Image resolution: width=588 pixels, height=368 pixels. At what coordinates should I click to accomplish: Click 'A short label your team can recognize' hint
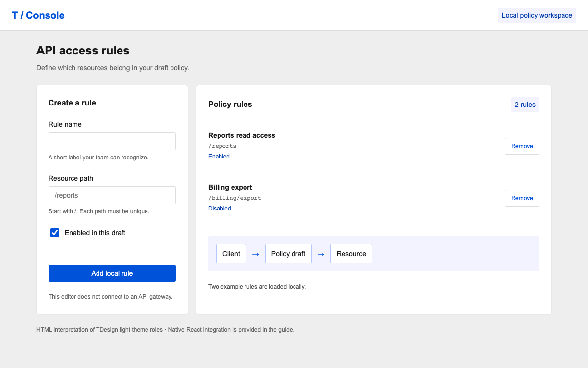(x=98, y=158)
